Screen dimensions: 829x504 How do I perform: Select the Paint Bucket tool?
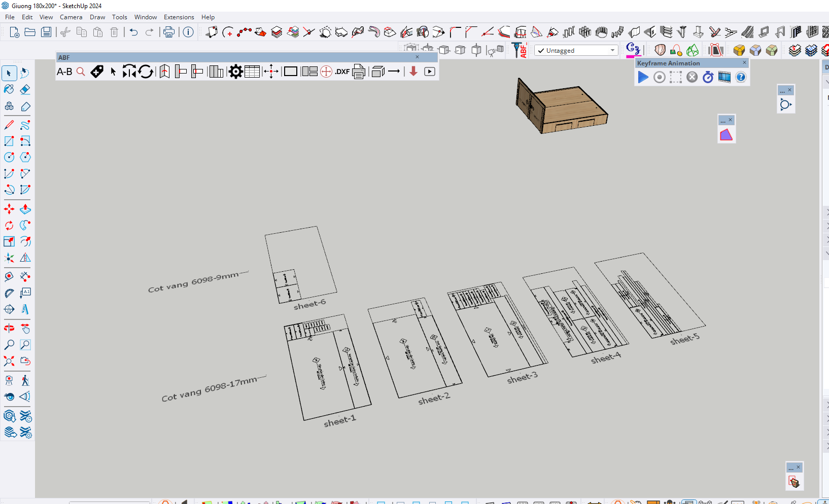9,90
